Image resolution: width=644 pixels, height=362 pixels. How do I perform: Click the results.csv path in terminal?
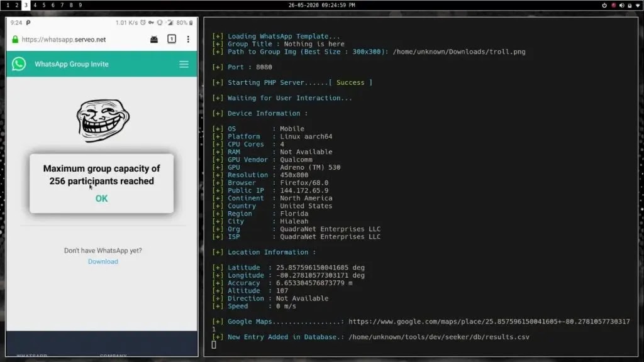[438, 337]
